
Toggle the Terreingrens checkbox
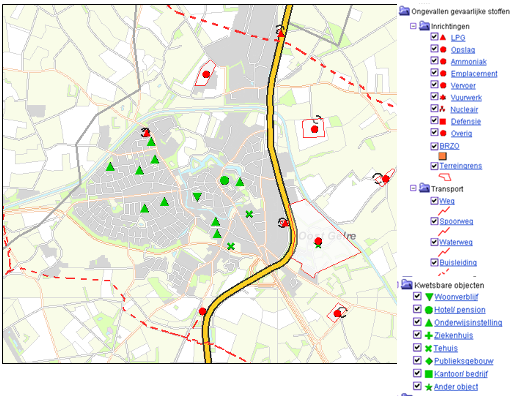(x=434, y=166)
